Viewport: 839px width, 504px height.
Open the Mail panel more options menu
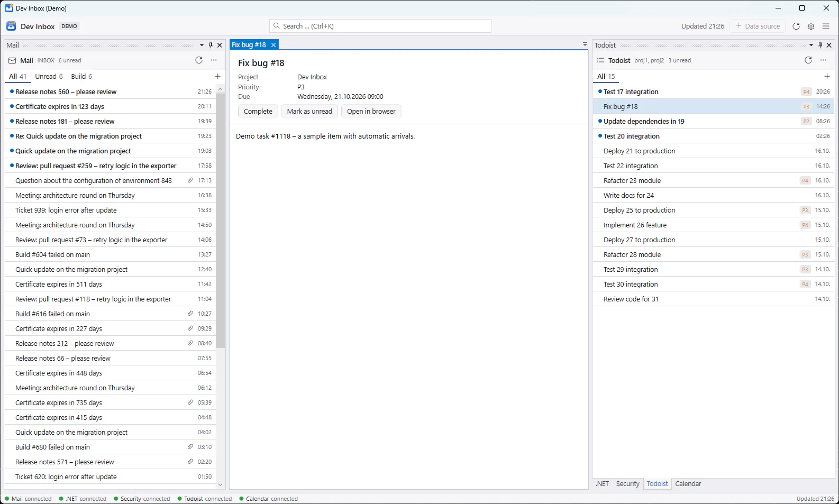(x=214, y=60)
